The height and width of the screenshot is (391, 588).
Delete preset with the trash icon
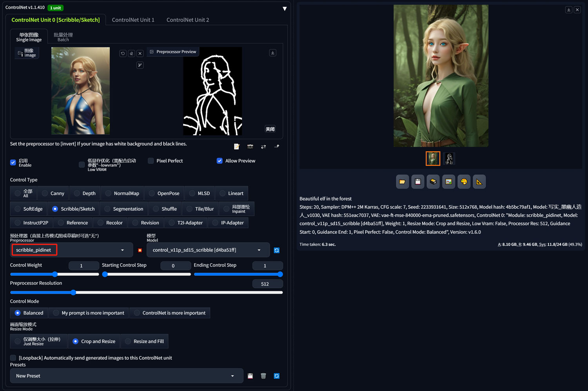(263, 376)
